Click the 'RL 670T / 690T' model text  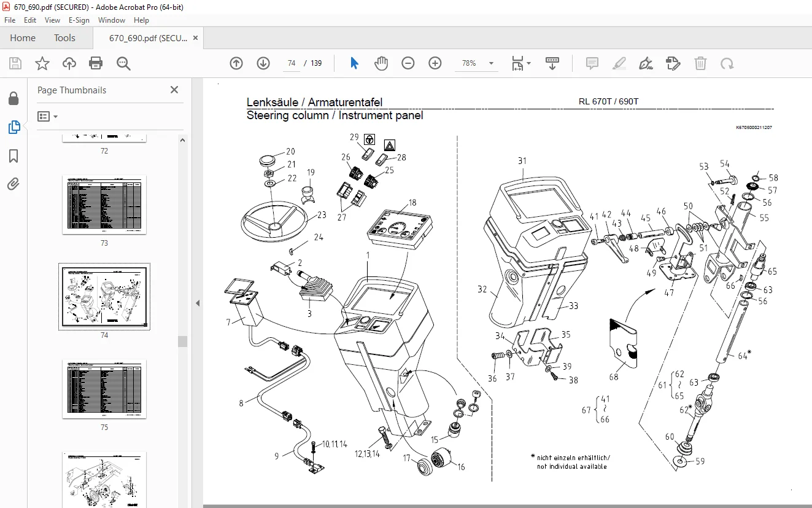pyautogui.click(x=608, y=102)
